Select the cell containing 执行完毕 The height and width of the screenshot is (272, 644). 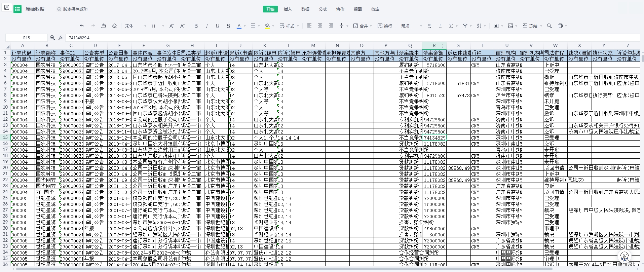[x=604, y=95]
